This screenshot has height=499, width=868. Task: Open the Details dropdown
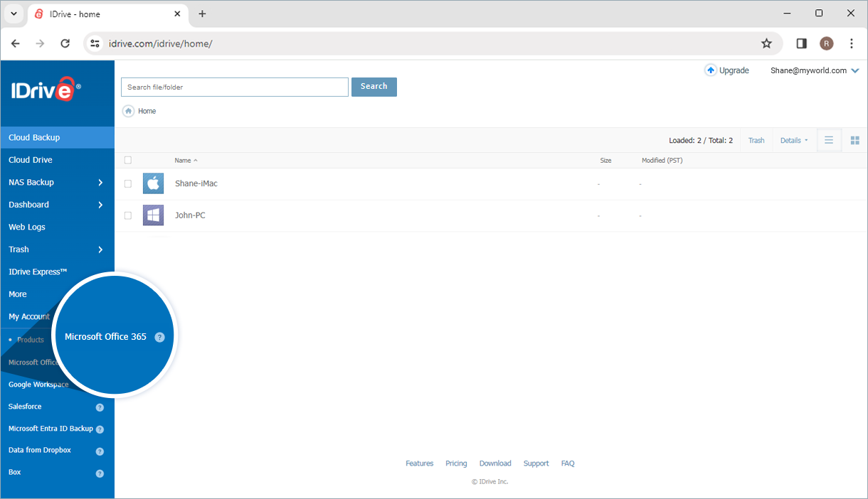794,140
